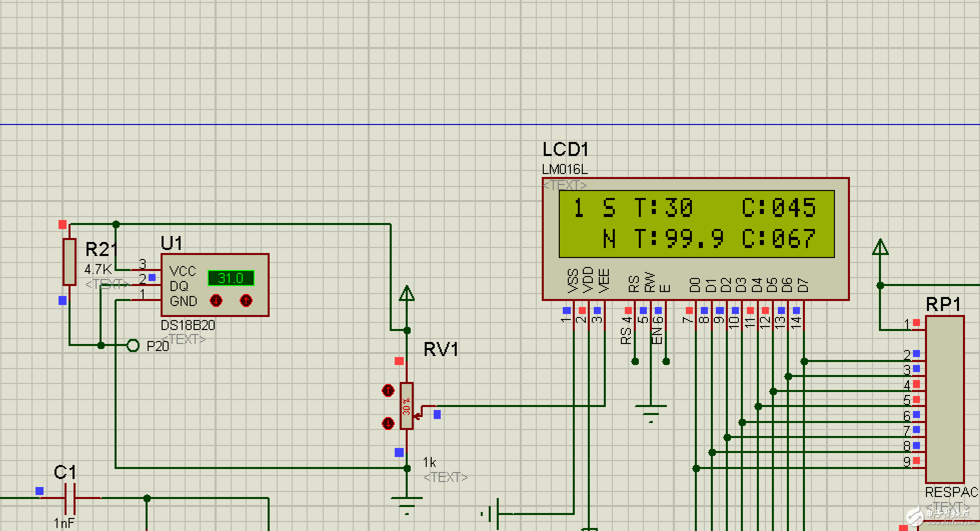Select the C1 reference label
The image size is (980, 531).
[x=65, y=472]
